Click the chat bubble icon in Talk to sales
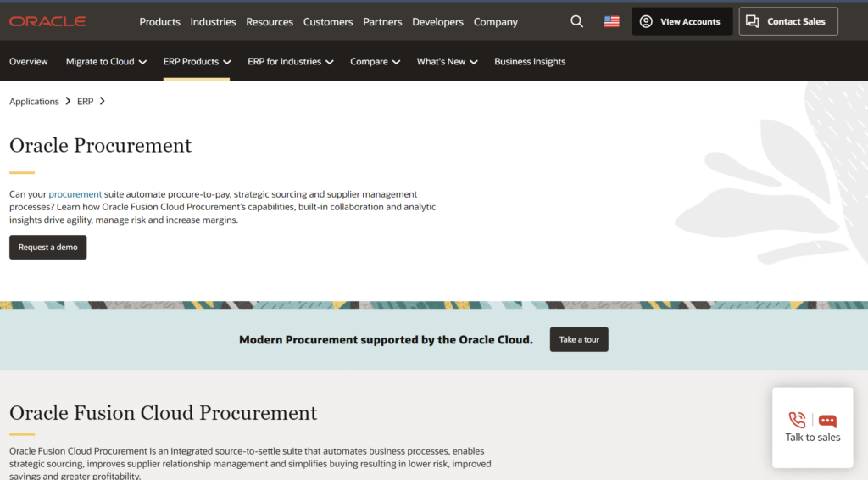 [827, 421]
